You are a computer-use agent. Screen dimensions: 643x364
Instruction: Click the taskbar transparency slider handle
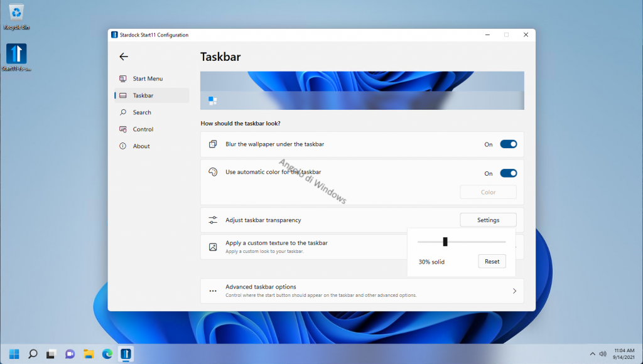(x=445, y=242)
